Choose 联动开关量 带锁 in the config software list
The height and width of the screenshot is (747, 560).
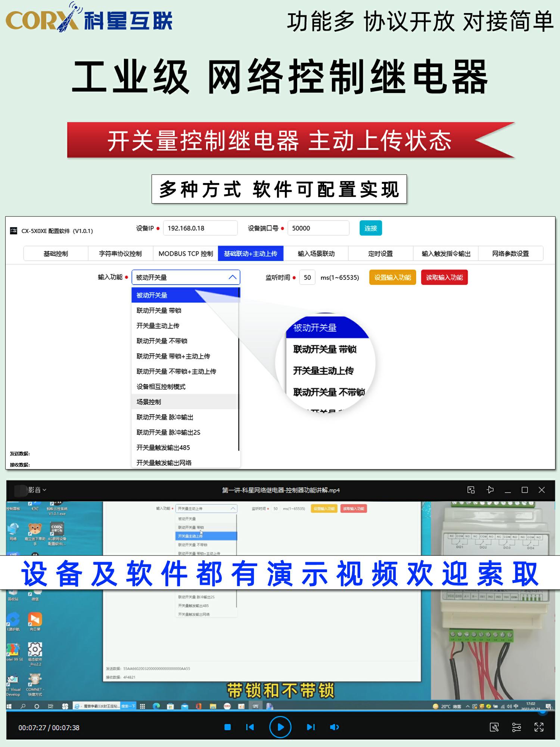pyautogui.click(x=186, y=310)
